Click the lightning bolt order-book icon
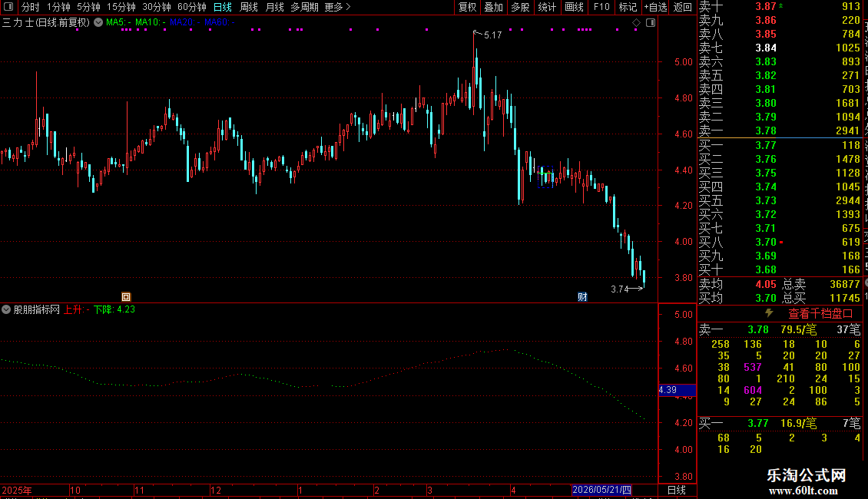Screen dimensions: 868x499 click(769, 313)
